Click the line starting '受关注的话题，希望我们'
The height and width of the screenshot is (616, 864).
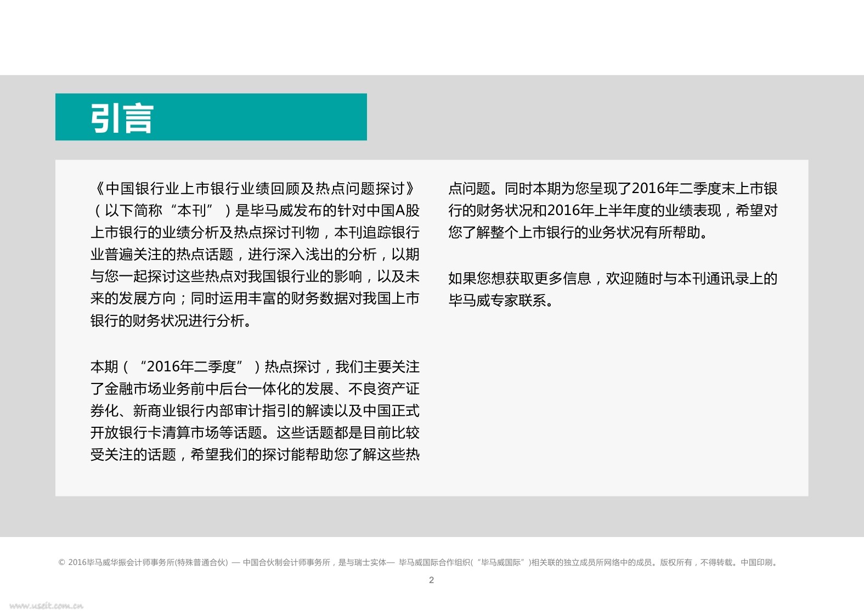pyautogui.click(x=255, y=455)
